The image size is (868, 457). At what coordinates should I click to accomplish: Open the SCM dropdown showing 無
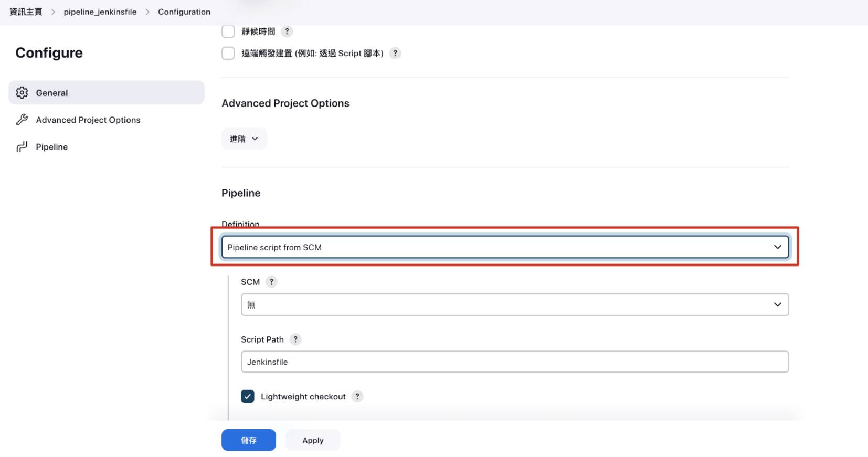514,305
